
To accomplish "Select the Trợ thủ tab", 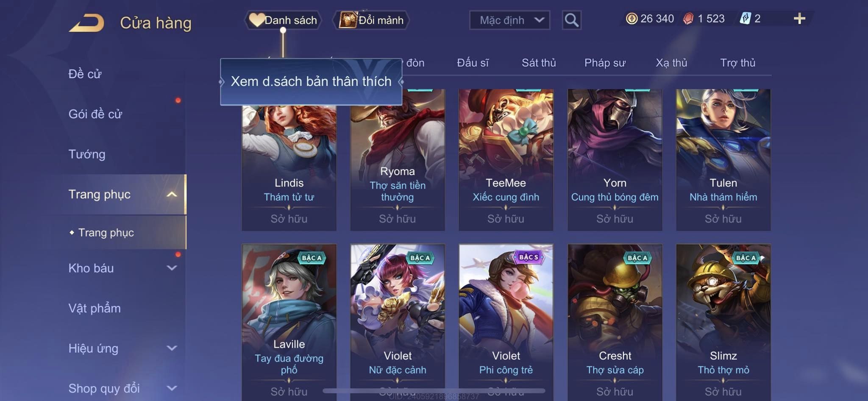I will coord(737,63).
